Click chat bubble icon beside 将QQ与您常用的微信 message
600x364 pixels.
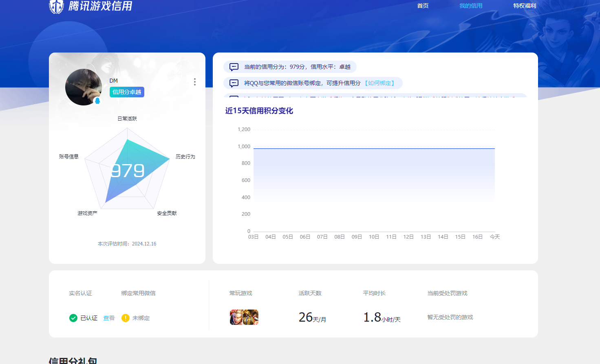pyautogui.click(x=234, y=83)
